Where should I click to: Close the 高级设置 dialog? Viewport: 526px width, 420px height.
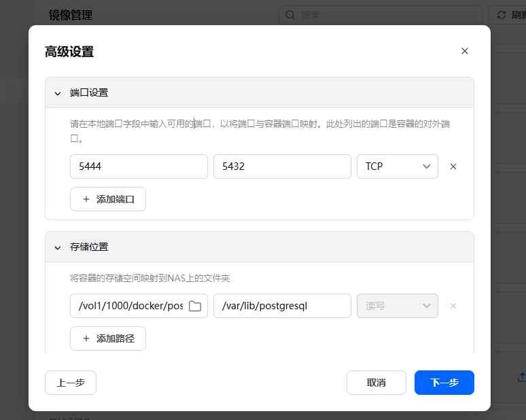465,51
